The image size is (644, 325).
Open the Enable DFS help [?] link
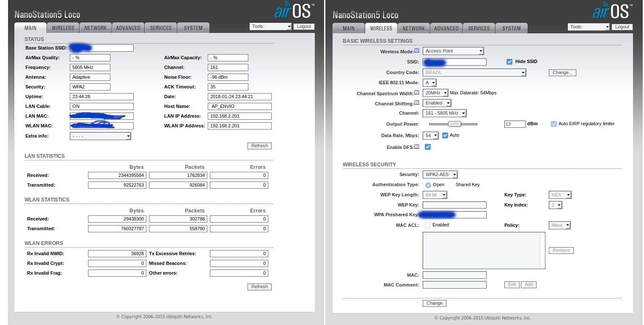pos(417,146)
